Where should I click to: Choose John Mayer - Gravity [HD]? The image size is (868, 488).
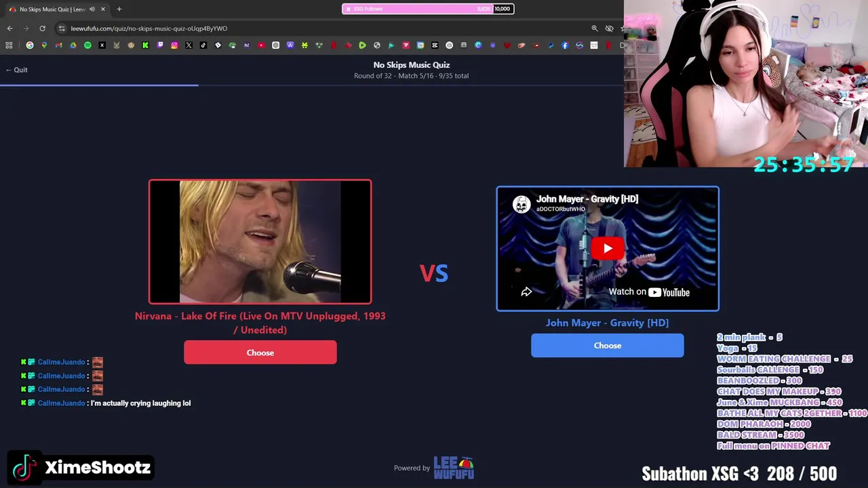coord(608,346)
